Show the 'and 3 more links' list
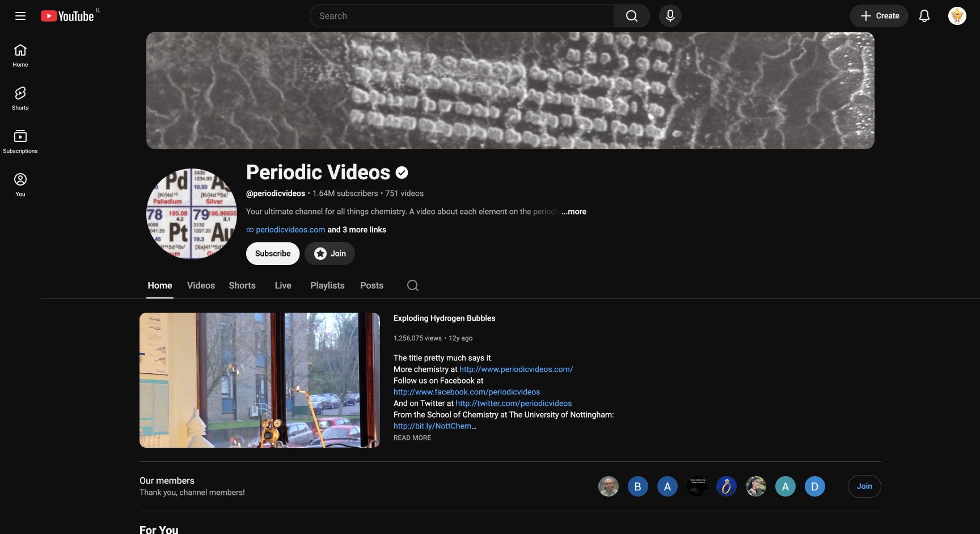980x534 pixels. coord(357,230)
